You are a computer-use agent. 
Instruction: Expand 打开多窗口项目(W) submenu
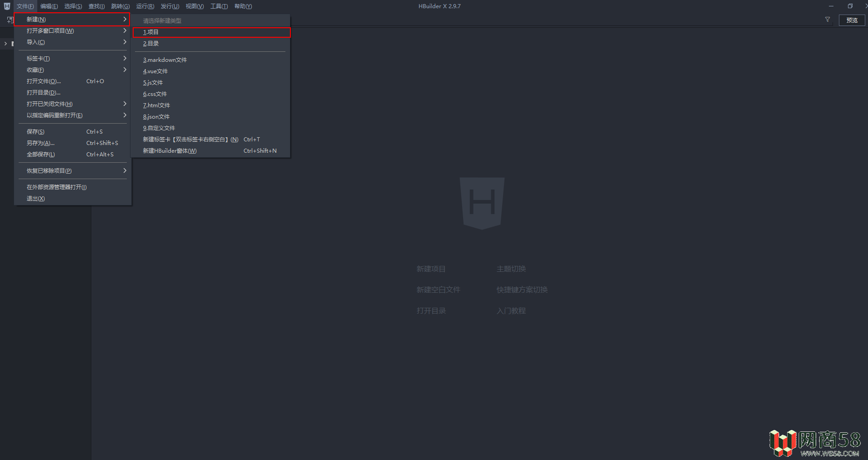point(125,30)
